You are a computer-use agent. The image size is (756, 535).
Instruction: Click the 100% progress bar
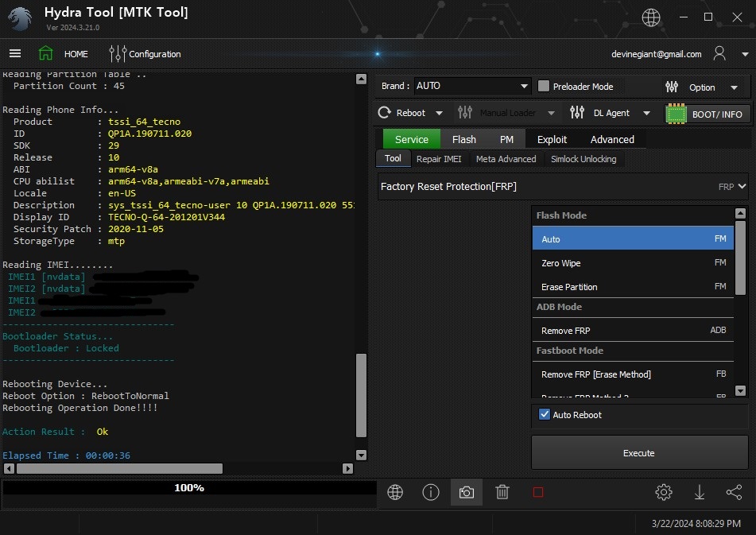pos(189,488)
